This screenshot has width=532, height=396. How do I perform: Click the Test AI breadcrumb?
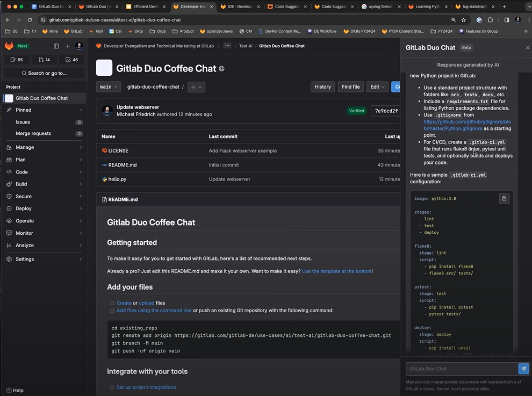246,46
